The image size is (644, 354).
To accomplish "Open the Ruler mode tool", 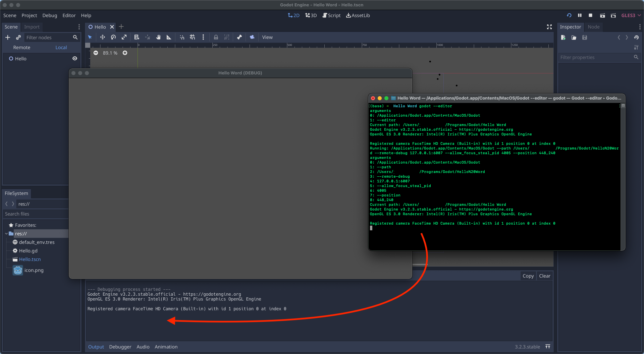I will [169, 37].
